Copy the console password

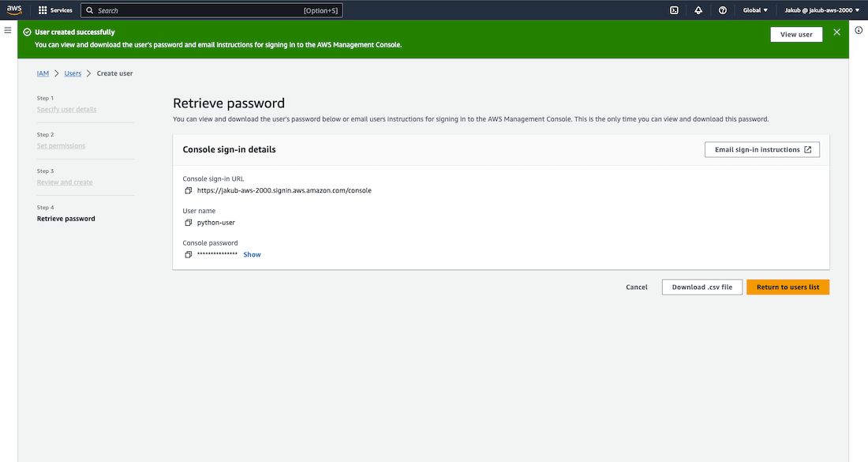tap(189, 255)
